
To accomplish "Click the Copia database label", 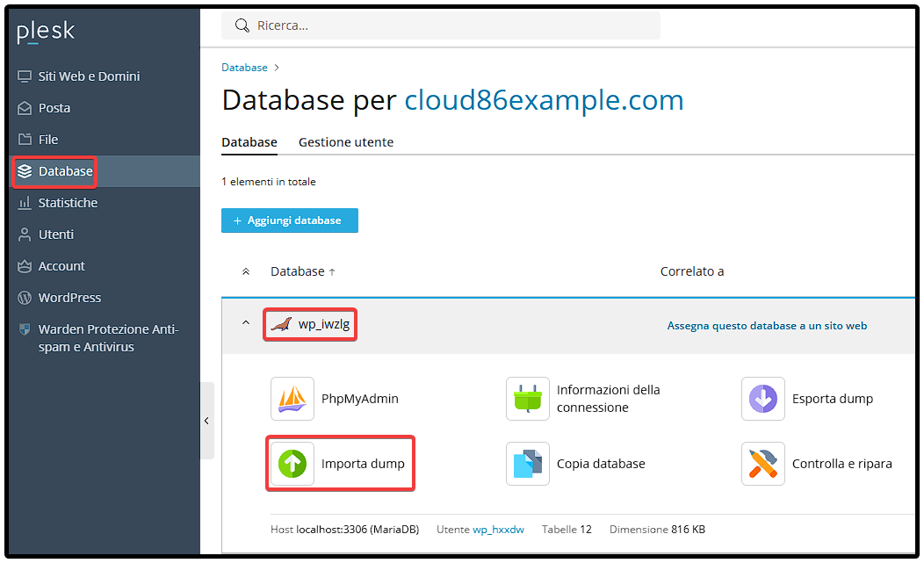I will click(x=601, y=464).
